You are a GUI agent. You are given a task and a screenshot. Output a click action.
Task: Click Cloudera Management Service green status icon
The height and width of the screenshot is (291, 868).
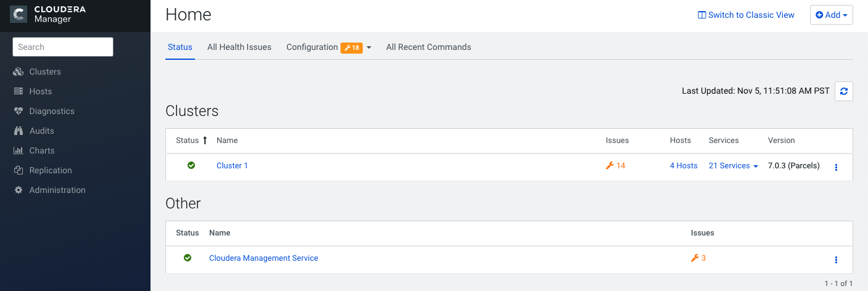pos(188,258)
